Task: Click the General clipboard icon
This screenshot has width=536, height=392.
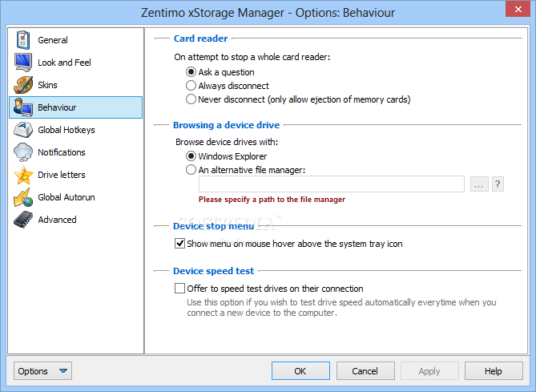Action: 23,39
